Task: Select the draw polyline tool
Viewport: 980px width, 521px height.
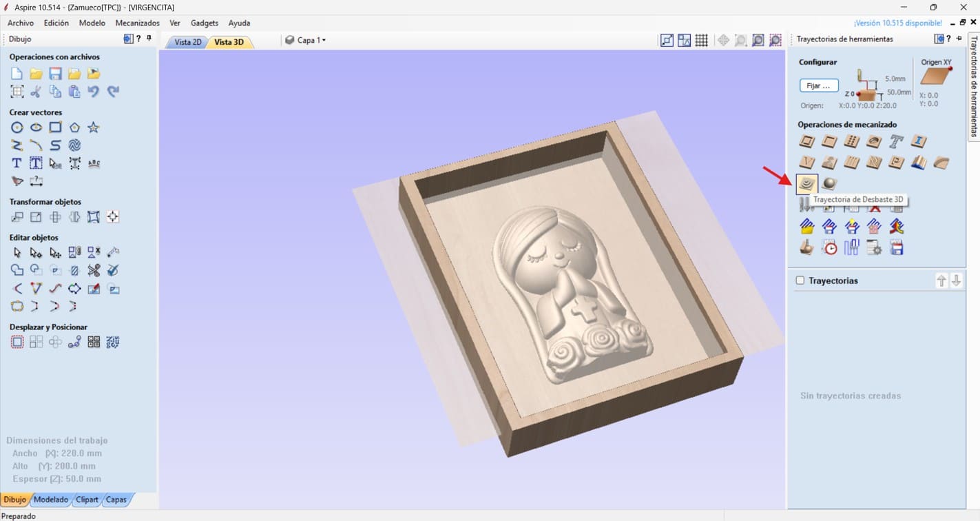Action: [x=17, y=145]
